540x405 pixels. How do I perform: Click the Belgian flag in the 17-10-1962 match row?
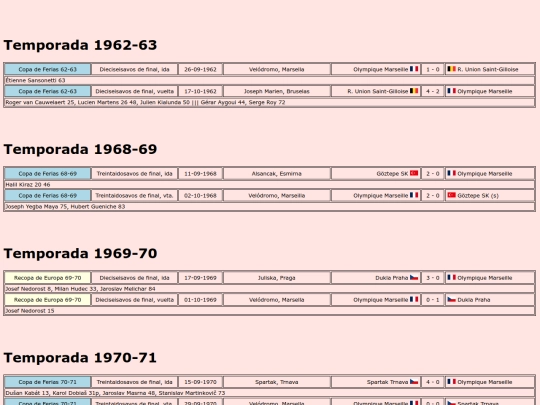click(x=414, y=91)
